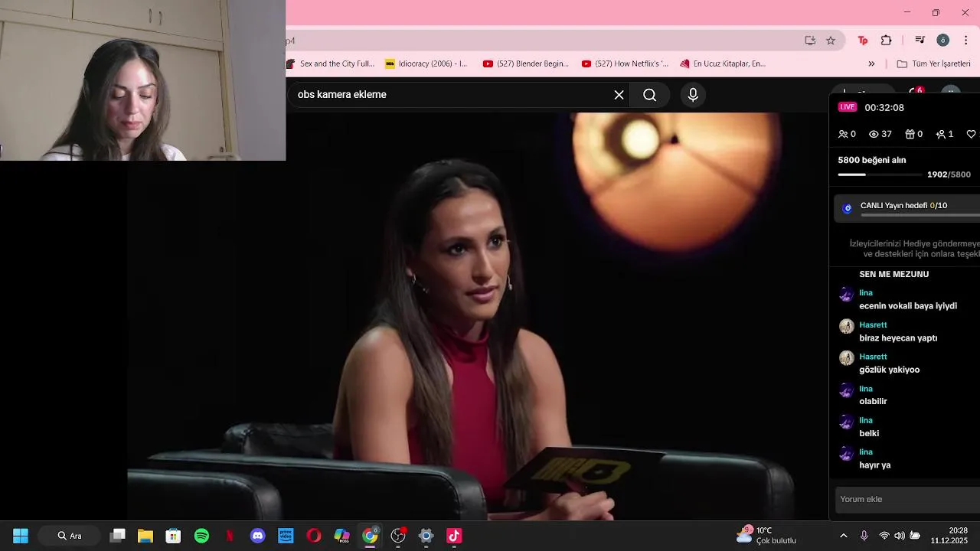Click the 5800 beğeni alın progress bar
The height and width of the screenshot is (551, 980).
point(880,174)
